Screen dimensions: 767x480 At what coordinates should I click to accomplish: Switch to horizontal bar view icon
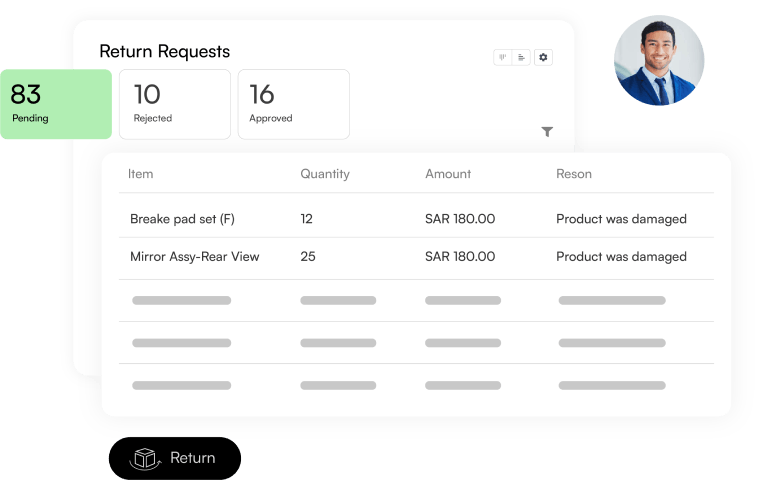[x=521, y=57]
